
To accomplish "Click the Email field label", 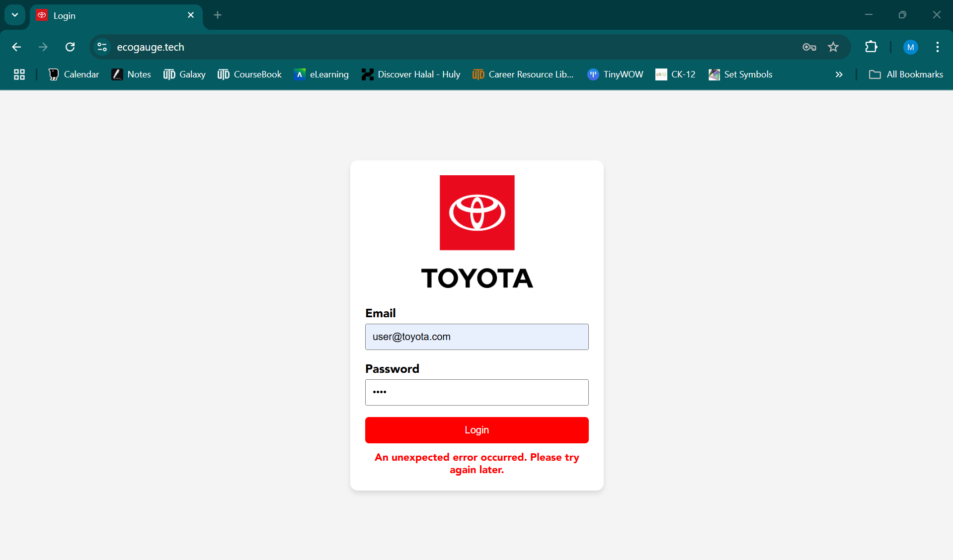I will (x=381, y=313).
